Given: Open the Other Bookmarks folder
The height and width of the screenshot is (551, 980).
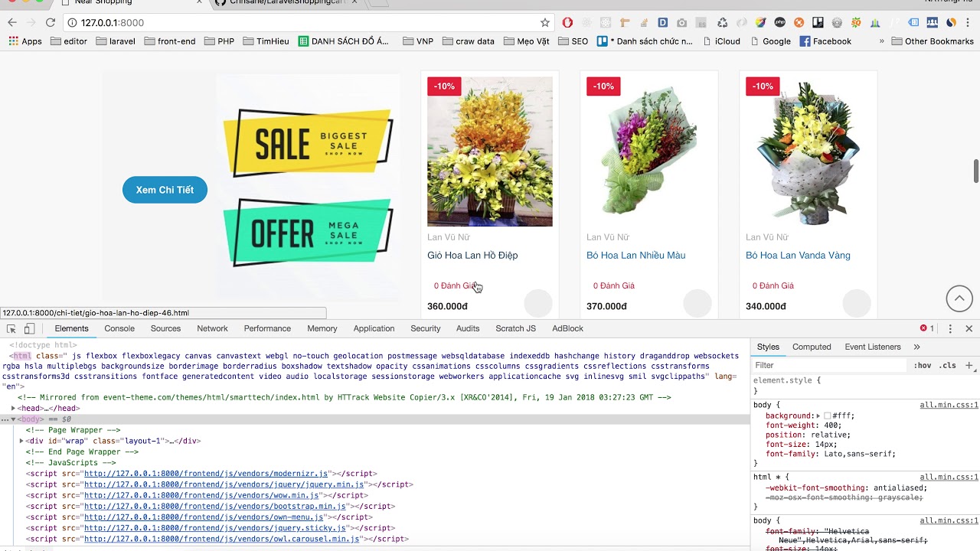Looking at the screenshot, I should pyautogui.click(x=933, y=41).
